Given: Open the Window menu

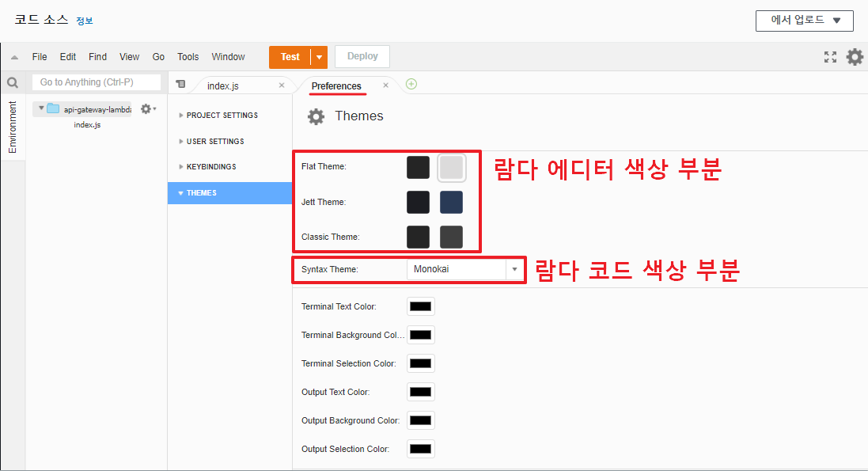Looking at the screenshot, I should pos(228,57).
